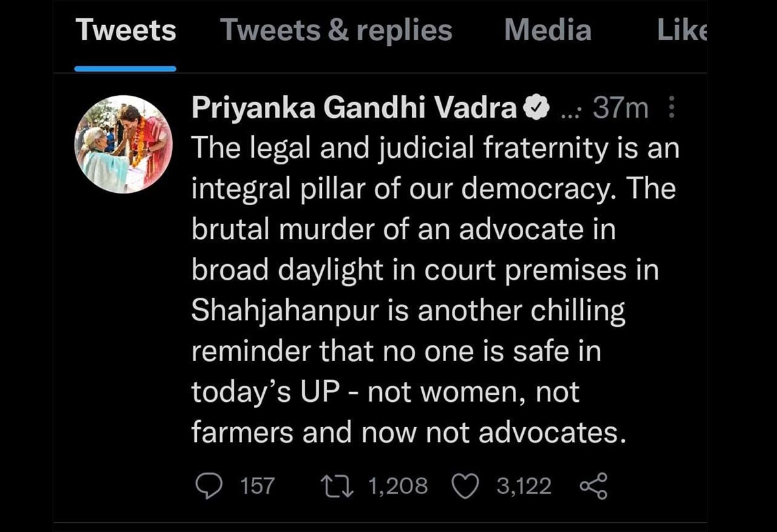777x532 pixels.
Task: Select the Likes tab
Action: coord(682,30)
